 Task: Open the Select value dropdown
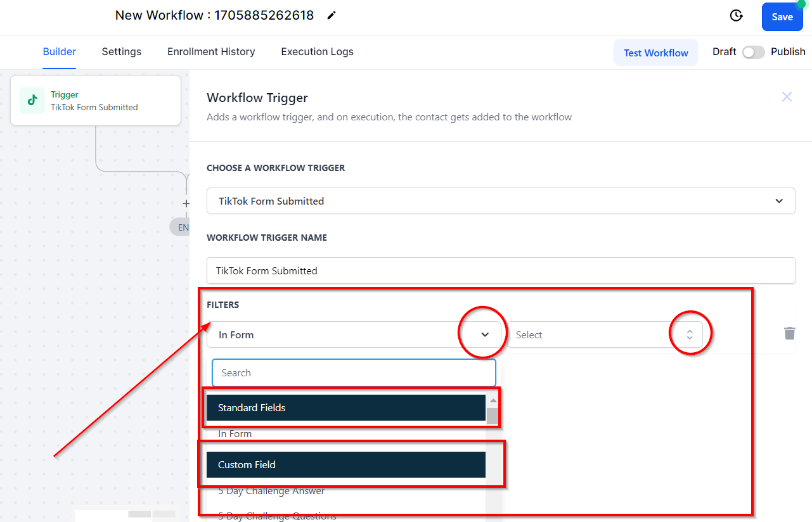pyautogui.click(x=605, y=334)
